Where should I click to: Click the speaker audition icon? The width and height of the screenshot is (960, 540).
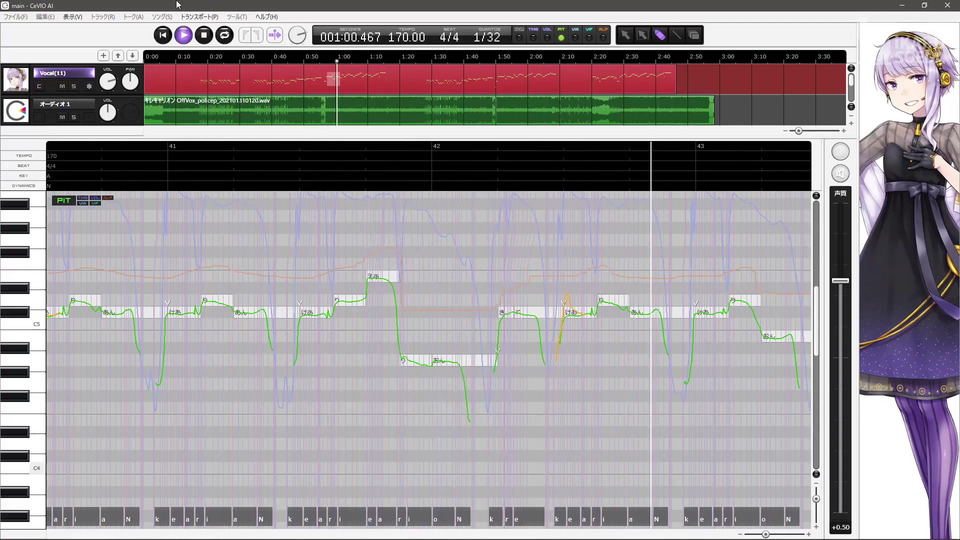point(840,173)
